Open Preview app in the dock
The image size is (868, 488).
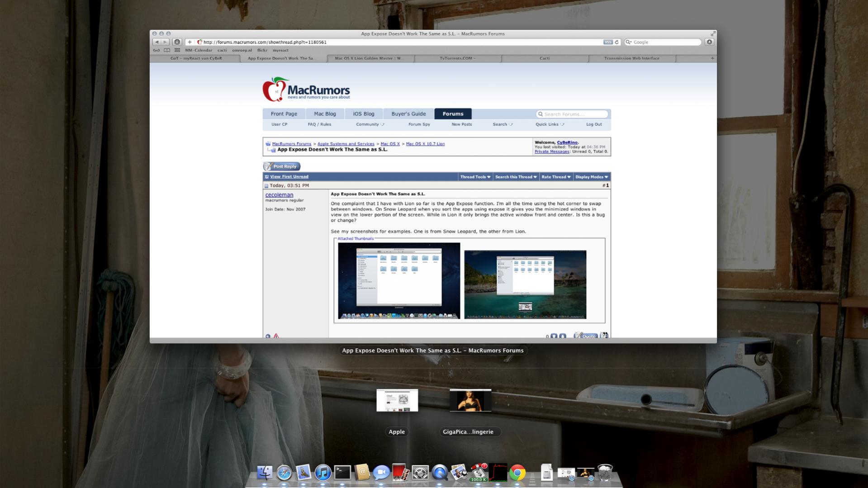459,473
